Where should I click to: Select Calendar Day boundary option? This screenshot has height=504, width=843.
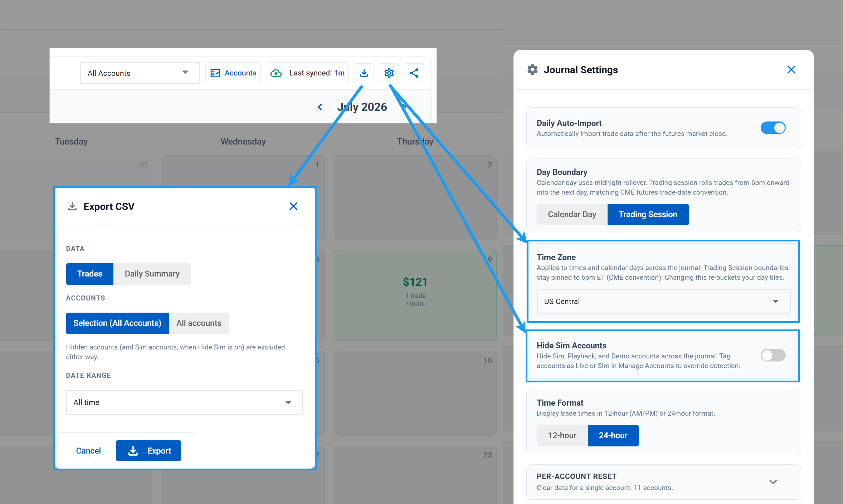tap(572, 215)
